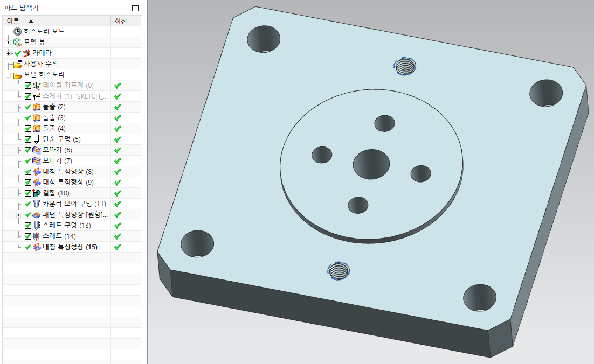594x364 pixels.
Task: Click the large center hole of the model
Action: tap(371, 164)
